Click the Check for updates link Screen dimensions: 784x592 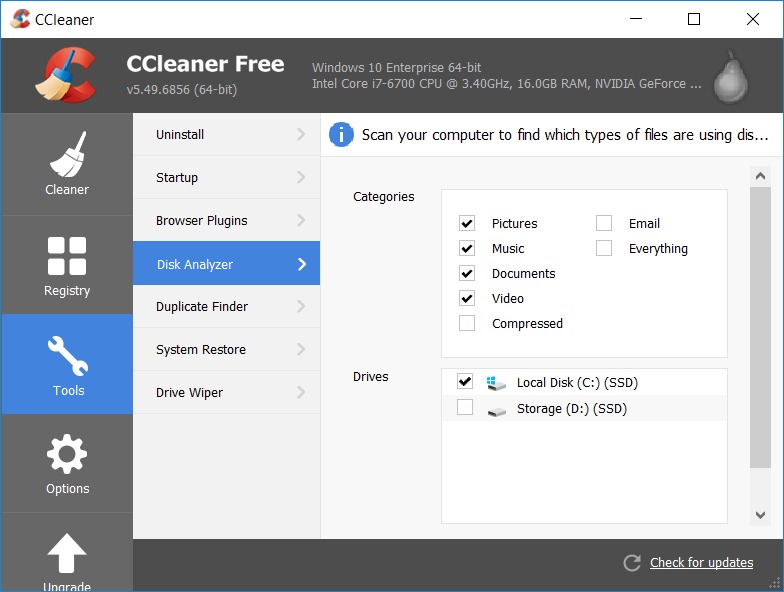coord(701,563)
